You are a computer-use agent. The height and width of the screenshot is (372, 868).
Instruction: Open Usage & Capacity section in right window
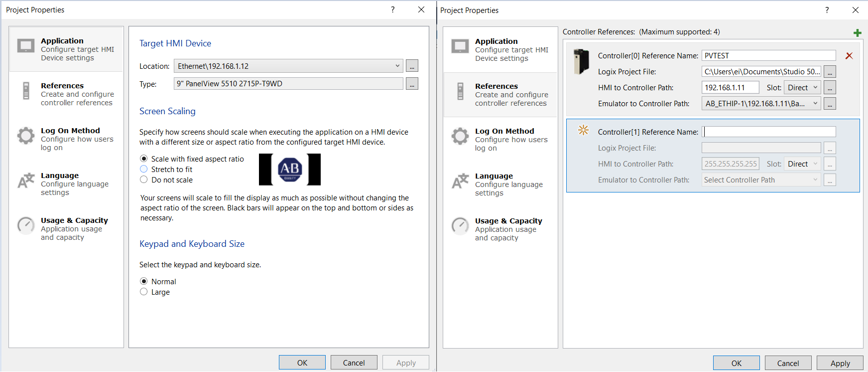coord(500,229)
